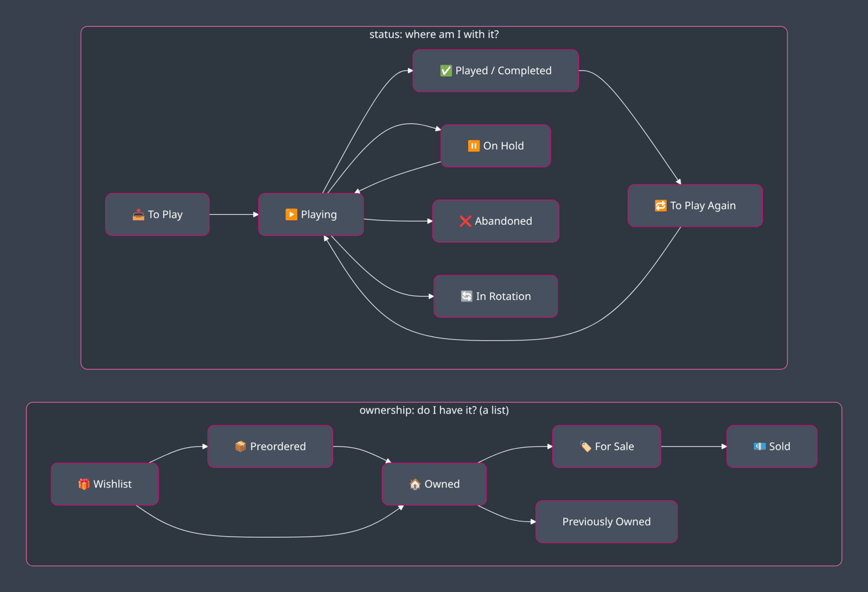Viewport: 868px width, 592px height.
Task: Click the cycle icon on In Rotation
Action: click(x=467, y=296)
